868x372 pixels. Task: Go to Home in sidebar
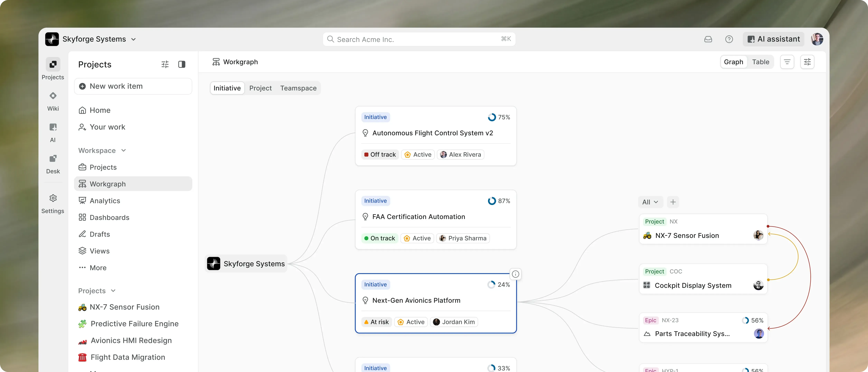[133, 110]
